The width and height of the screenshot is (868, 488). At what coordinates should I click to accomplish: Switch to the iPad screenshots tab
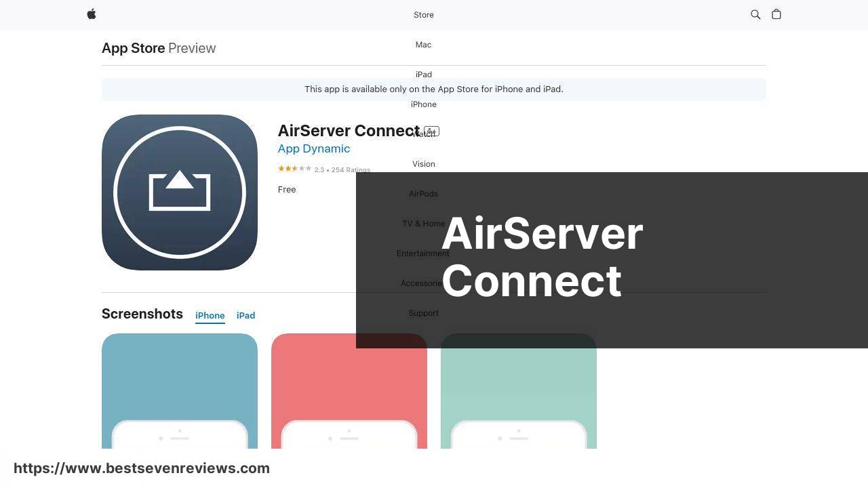[x=245, y=316]
